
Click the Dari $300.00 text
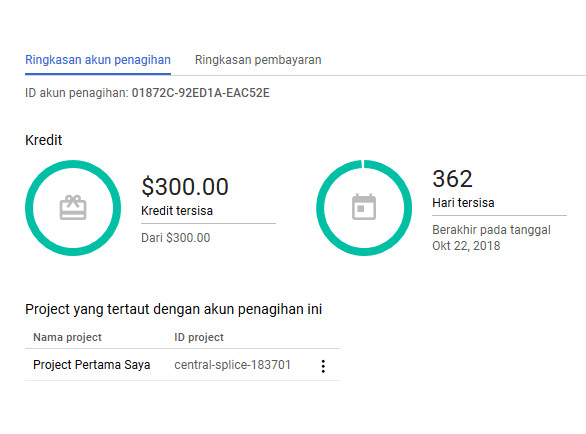pyautogui.click(x=176, y=238)
